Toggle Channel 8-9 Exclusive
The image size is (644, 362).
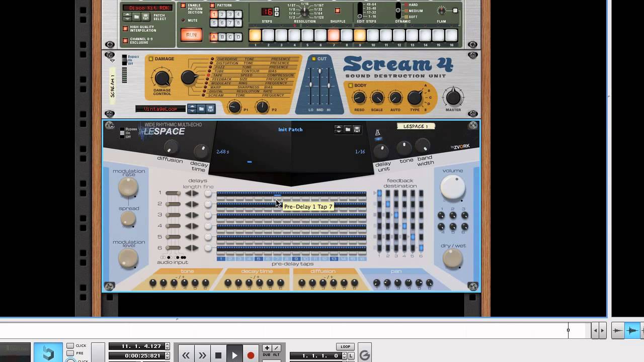click(x=125, y=41)
